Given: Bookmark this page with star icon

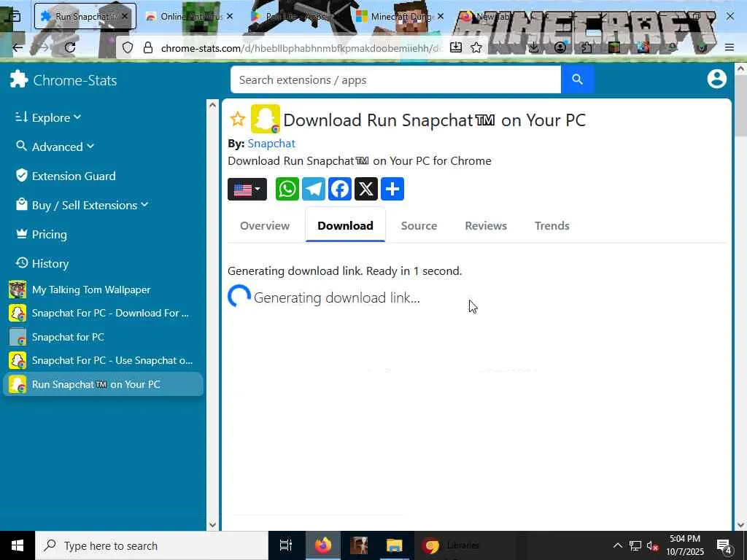Looking at the screenshot, I should 476,47.
